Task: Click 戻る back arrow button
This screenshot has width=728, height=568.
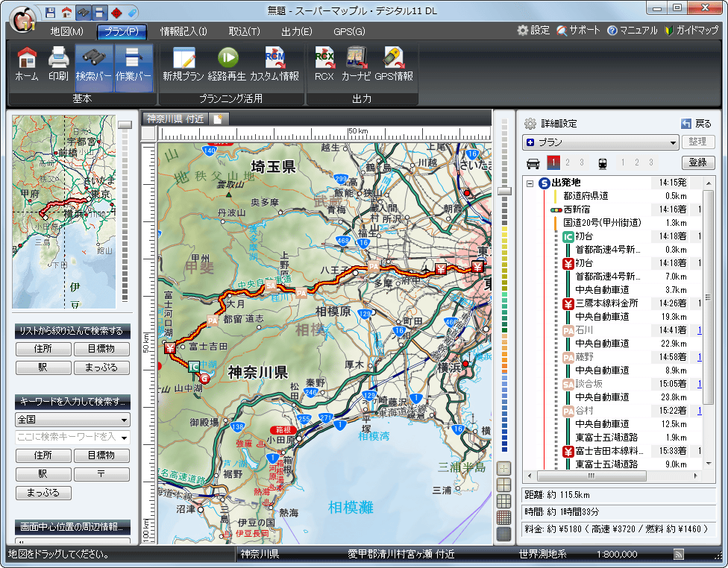Action: [x=696, y=124]
